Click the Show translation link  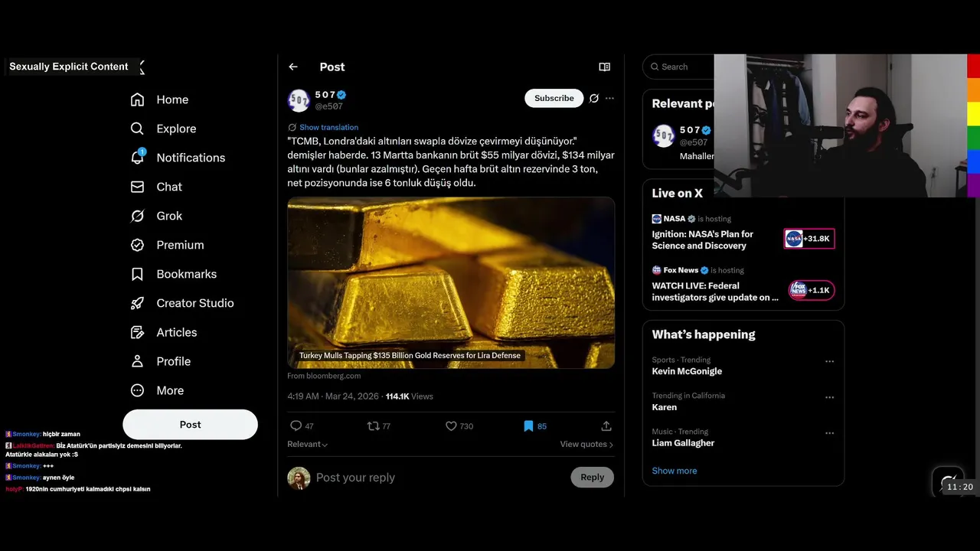328,128
